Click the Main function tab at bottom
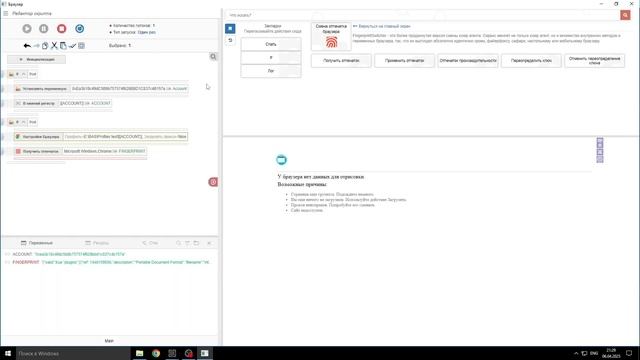Screen dimensions: 640x360 click(109, 341)
